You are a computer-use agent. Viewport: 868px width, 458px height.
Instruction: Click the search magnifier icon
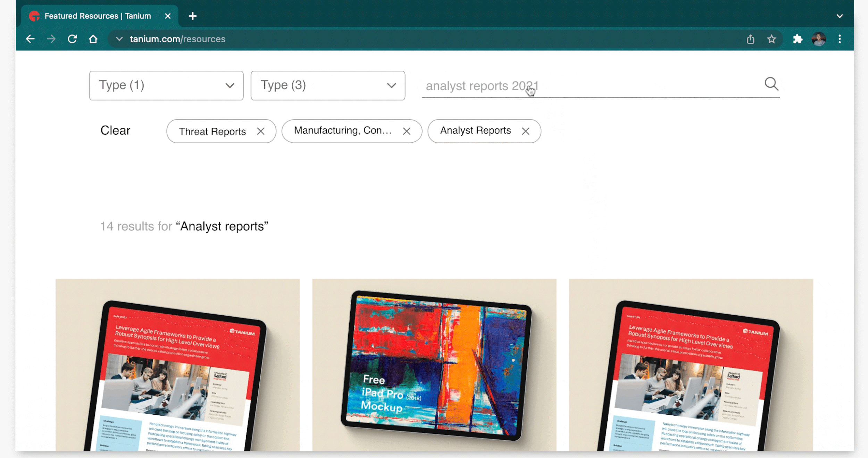(771, 84)
